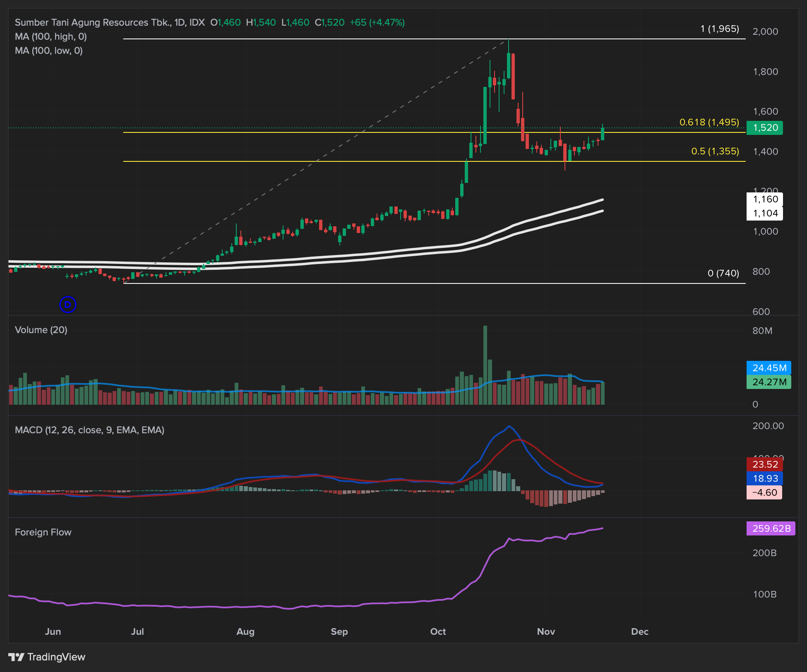
Task: Click the blue 18.93 MACD value tag
Action: pos(764,478)
